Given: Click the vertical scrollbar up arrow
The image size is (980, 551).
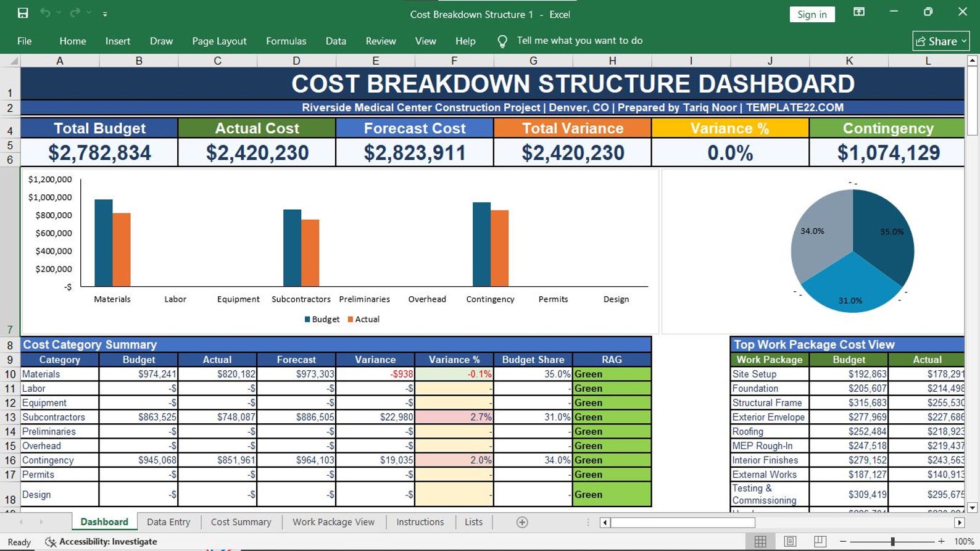Looking at the screenshot, I should pyautogui.click(x=973, y=60).
